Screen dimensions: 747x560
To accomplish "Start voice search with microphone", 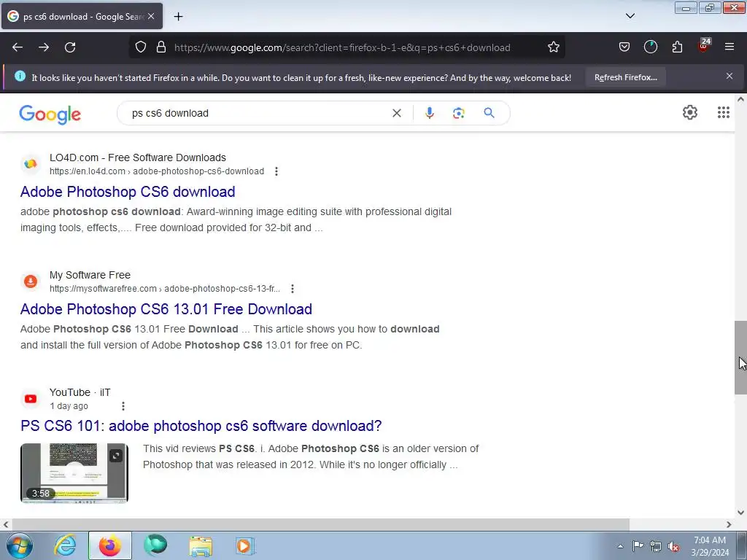I will 429,113.
